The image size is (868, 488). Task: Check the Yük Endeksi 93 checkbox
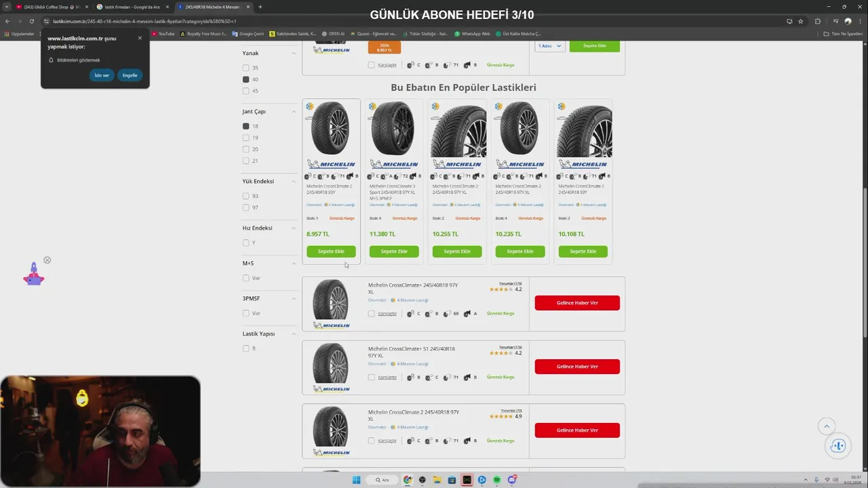pyautogui.click(x=246, y=196)
